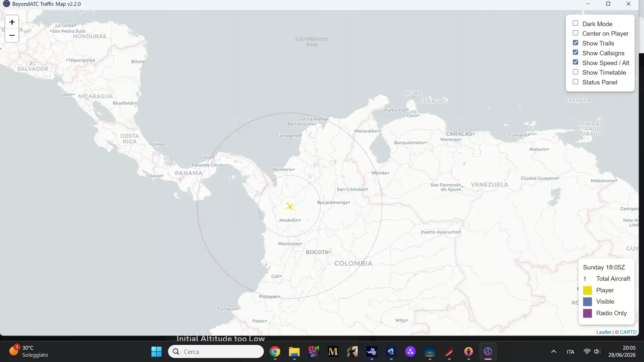Click the BeyondATC title bar app icon
This screenshot has width=644, height=362.
coord(6,4)
